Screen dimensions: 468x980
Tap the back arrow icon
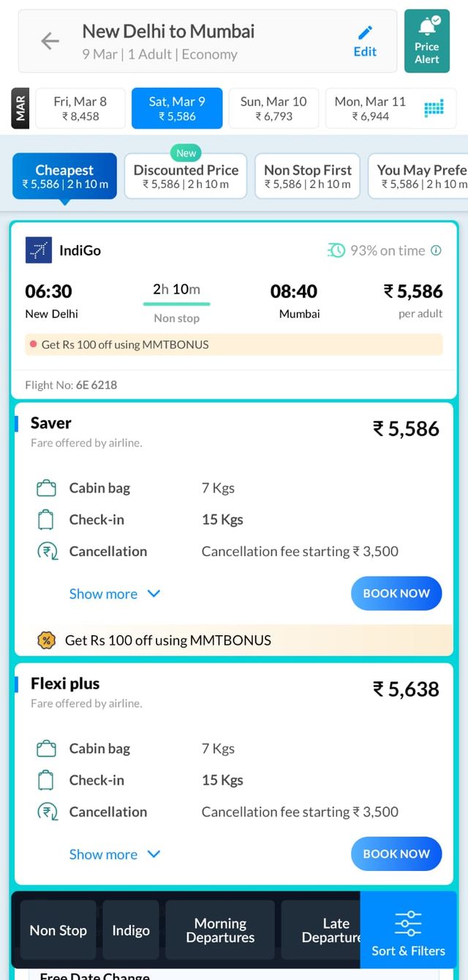pos(50,41)
